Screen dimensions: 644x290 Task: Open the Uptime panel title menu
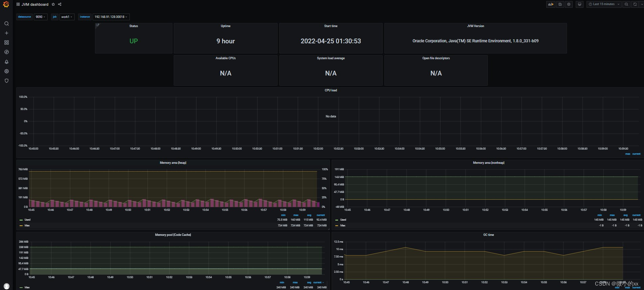pos(225,26)
